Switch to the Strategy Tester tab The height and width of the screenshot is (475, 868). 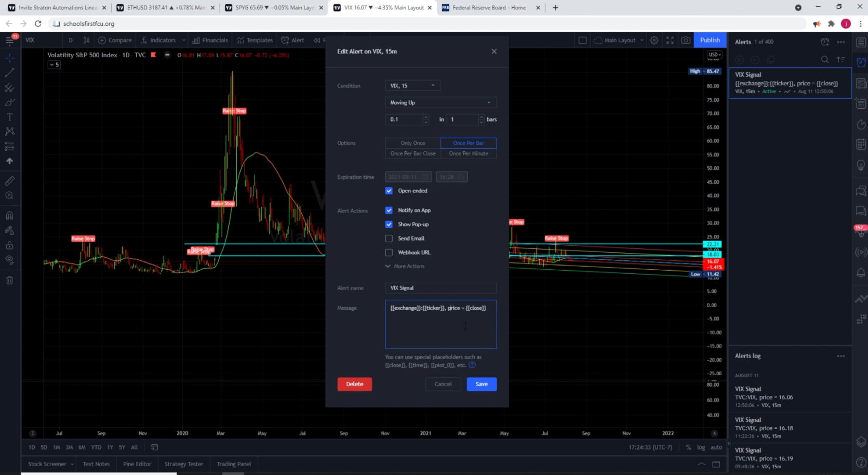pos(183,464)
